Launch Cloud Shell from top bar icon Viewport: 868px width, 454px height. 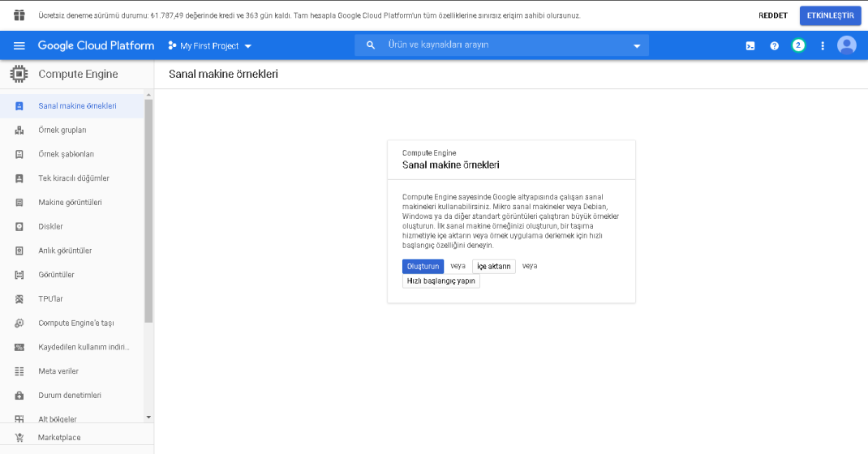click(x=750, y=46)
